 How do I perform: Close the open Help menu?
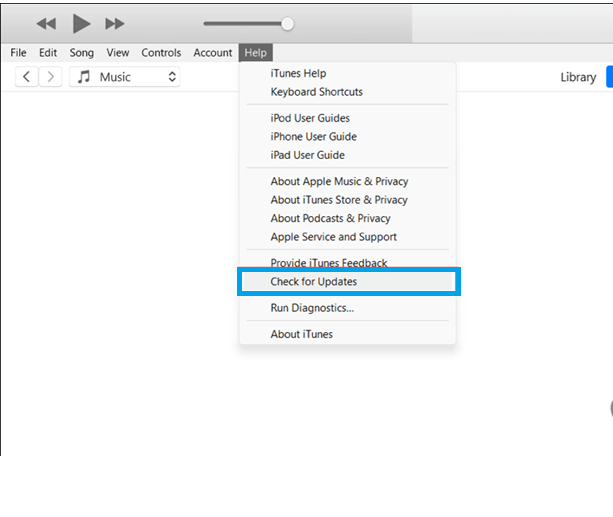pos(255,53)
